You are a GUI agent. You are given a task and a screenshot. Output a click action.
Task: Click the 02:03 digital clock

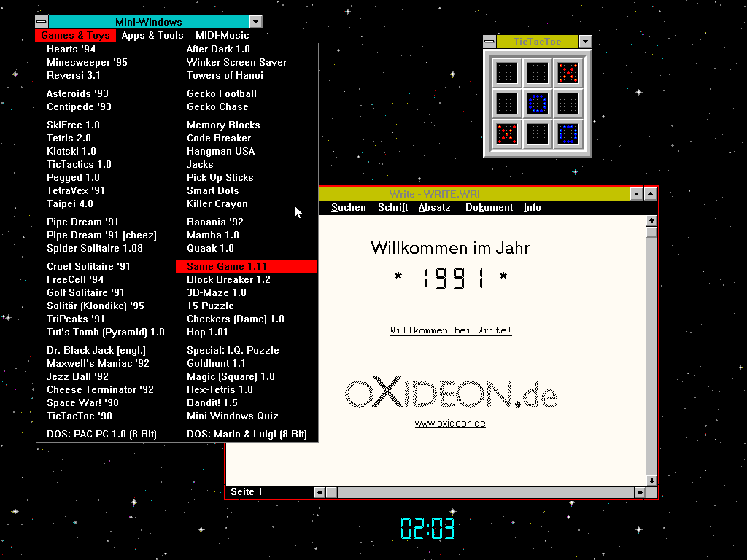427,528
